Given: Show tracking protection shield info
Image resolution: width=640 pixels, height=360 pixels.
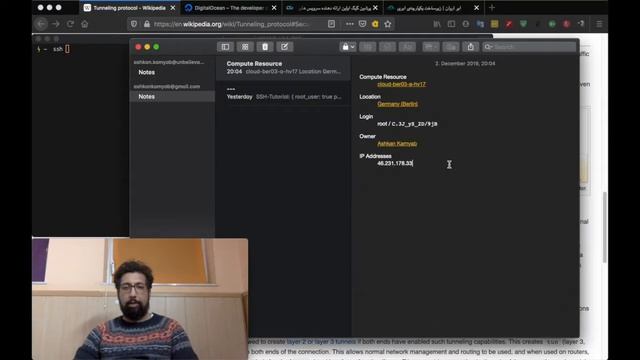Looking at the screenshot, I should (134, 24).
